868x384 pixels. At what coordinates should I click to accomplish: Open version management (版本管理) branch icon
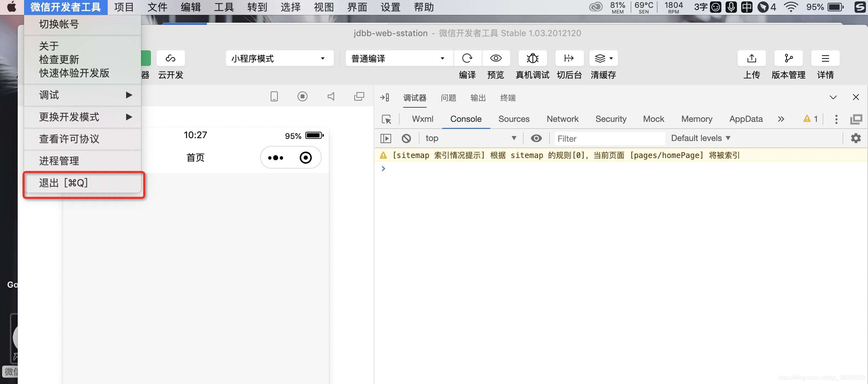coord(788,58)
